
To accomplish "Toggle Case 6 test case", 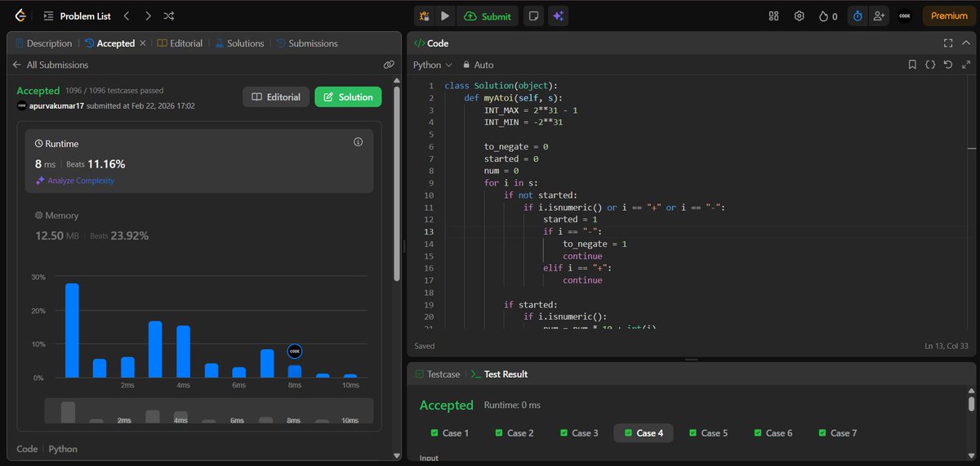I will tap(773, 432).
